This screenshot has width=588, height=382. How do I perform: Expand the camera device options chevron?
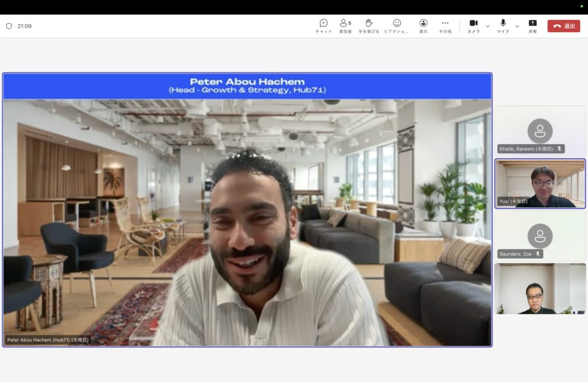[488, 26]
